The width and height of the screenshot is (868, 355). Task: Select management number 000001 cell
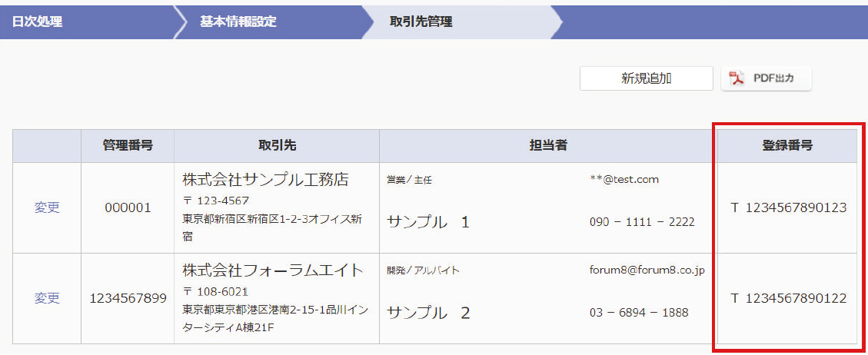pyautogui.click(x=128, y=207)
